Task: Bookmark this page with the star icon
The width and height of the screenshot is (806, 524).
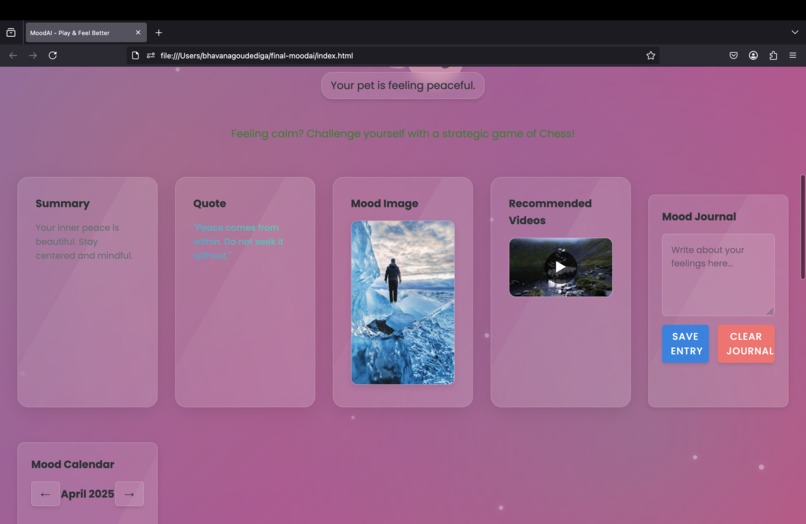Action: pos(650,56)
